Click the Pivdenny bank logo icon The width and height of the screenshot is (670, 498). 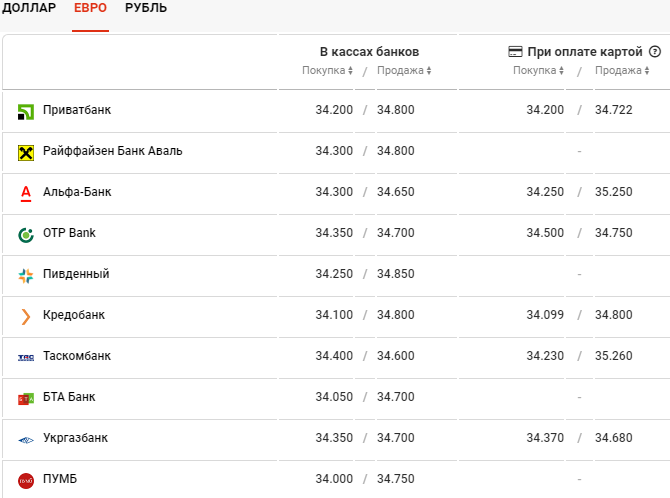[26, 275]
